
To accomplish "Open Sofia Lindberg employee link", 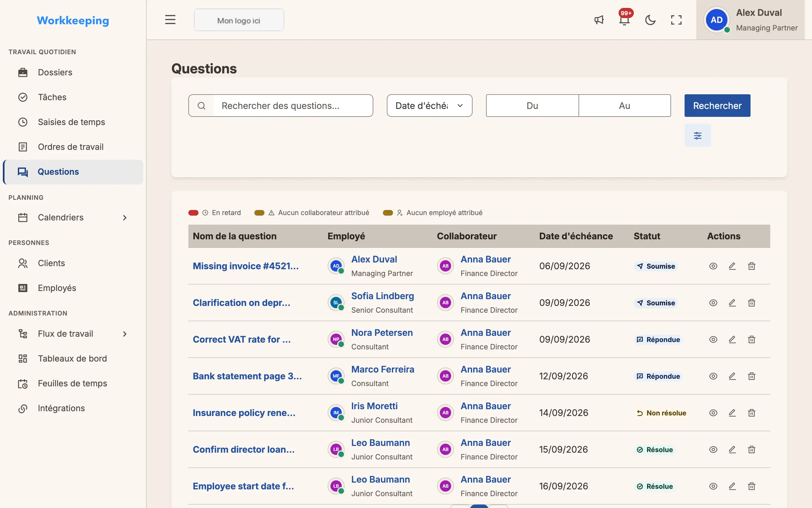I will pyautogui.click(x=383, y=296).
